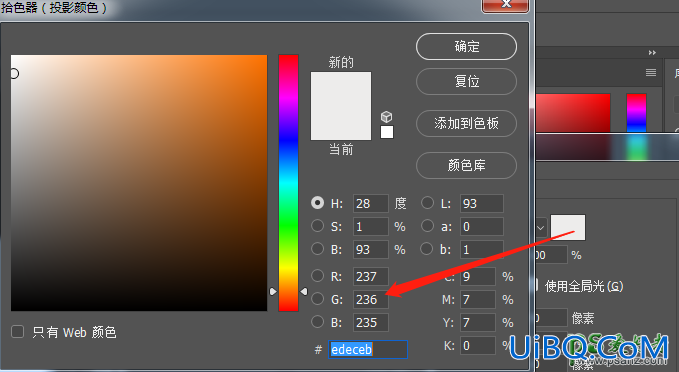Screen dimensions: 679x372
Task: Click the H value field showing 28
Action: point(371,204)
